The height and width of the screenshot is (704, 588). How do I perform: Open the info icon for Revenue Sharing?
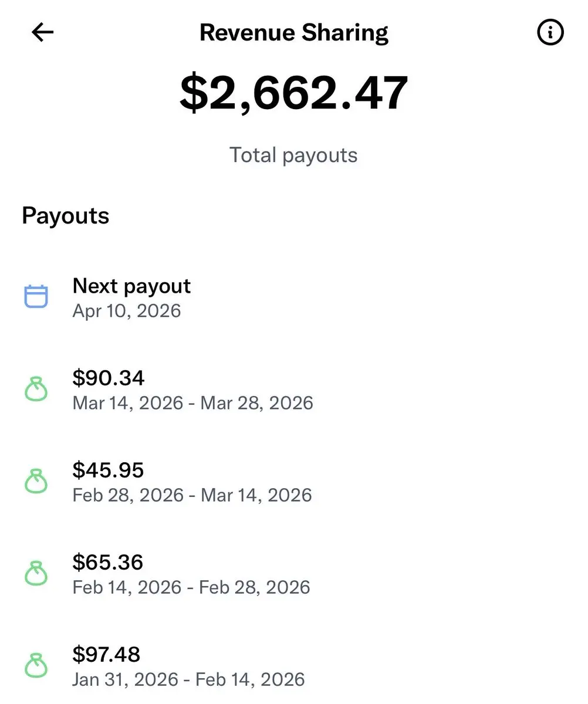click(x=550, y=33)
